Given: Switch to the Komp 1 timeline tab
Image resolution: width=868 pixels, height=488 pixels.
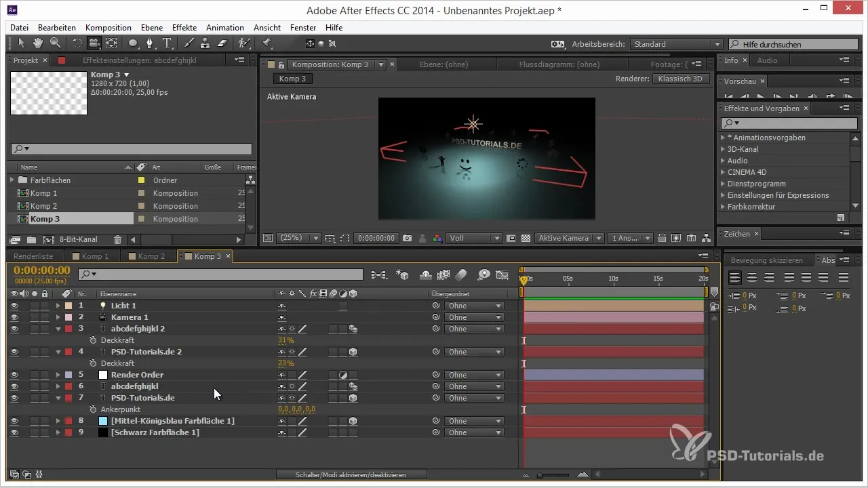Looking at the screenshot, I should tap(94, 256).
